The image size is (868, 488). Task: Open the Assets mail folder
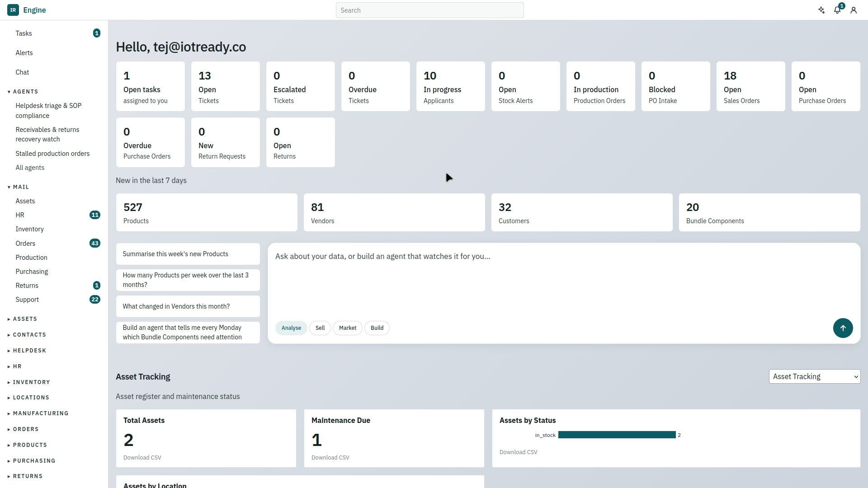click(25, 201)
